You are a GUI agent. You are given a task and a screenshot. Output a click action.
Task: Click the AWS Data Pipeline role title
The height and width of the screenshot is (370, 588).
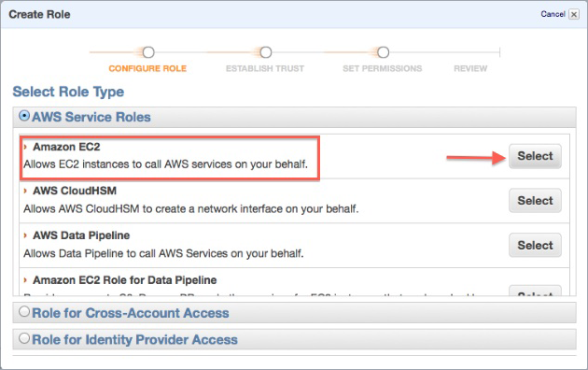tap(81, 235)
